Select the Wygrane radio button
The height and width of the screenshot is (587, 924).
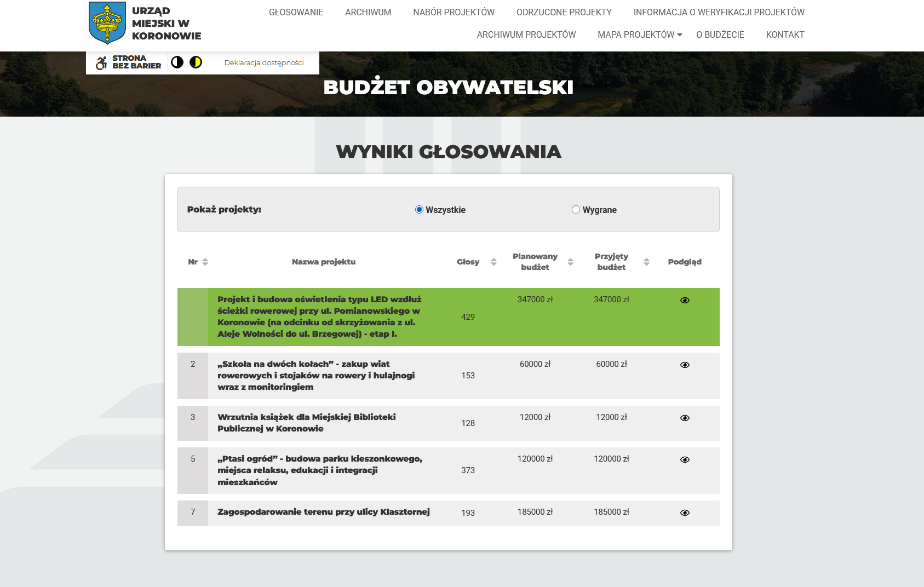tap(576, 210)
